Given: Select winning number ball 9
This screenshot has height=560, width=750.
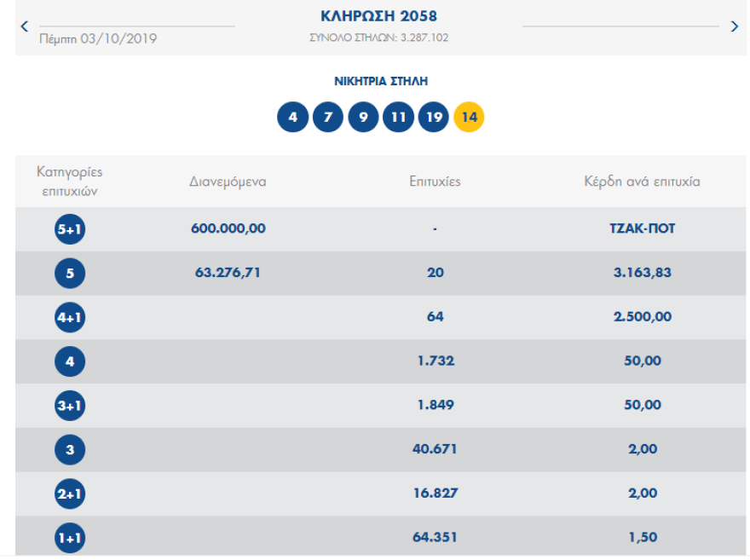Looking at the screenshot, I should tap(363, 117).
